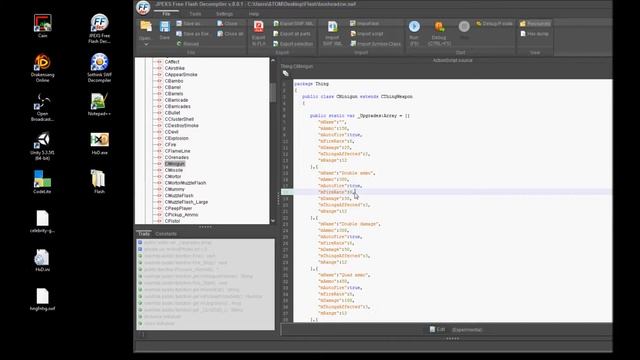This screenshot has width=640, height=360.
Task: Reload the current SWF file
Action: coord(188,44)
